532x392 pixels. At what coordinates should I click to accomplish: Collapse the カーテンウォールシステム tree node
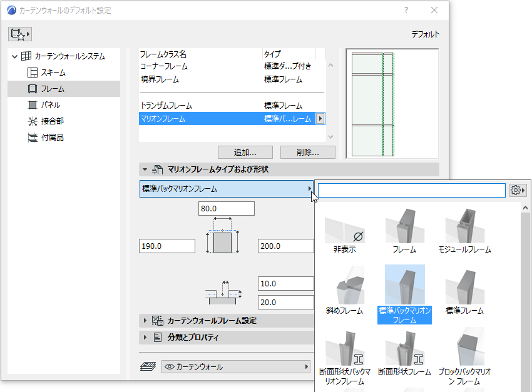coord(14,56)
